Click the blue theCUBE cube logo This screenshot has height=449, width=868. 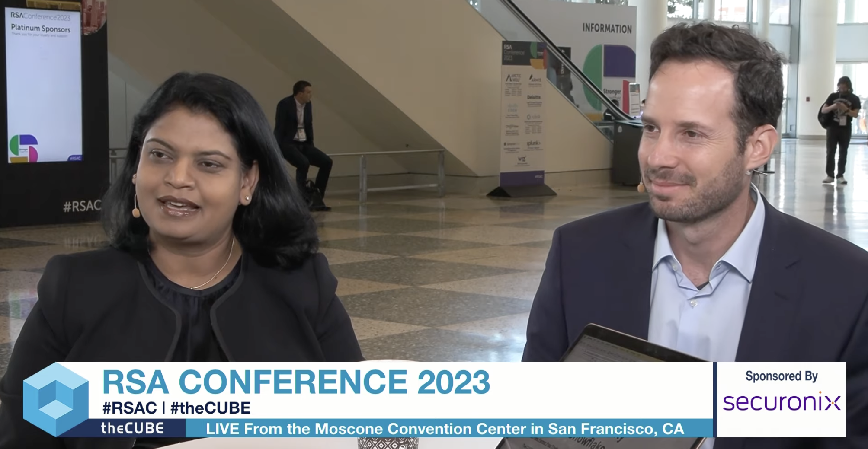55,399
